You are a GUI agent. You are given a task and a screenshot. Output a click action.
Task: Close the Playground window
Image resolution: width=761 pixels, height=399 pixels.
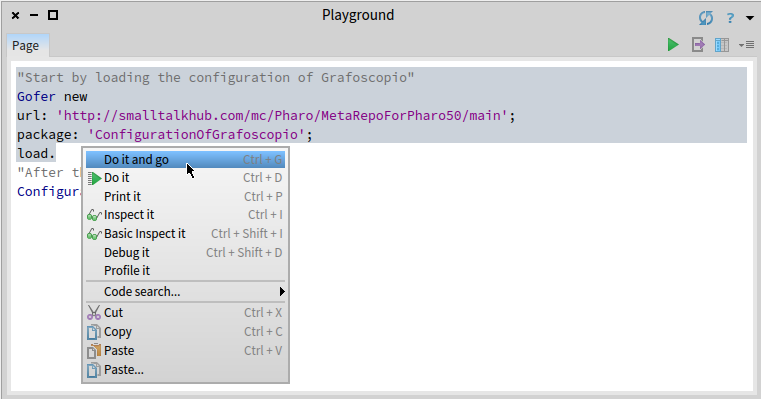[x=16, y=16]
